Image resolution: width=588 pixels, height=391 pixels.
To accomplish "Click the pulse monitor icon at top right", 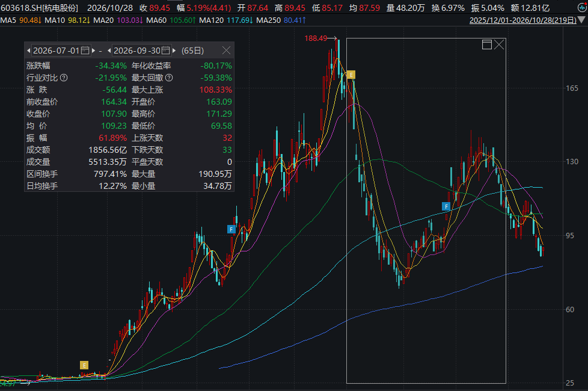I will pyautogui.click(x=582, y=7).
